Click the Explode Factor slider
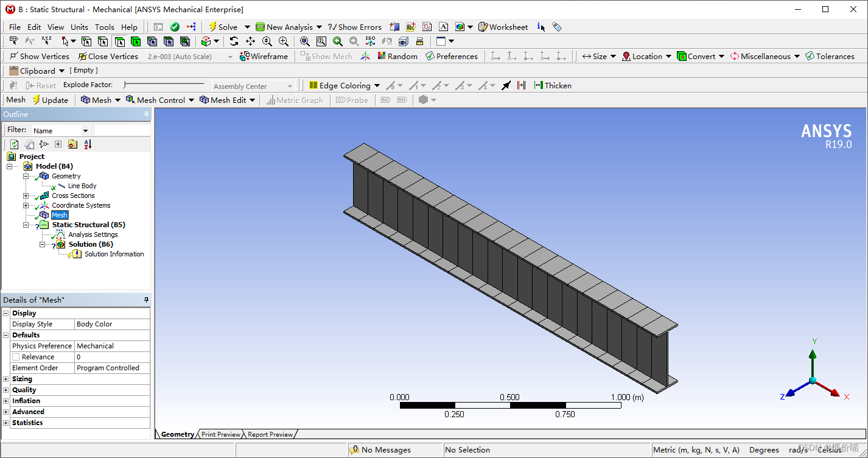 (163, 85)
